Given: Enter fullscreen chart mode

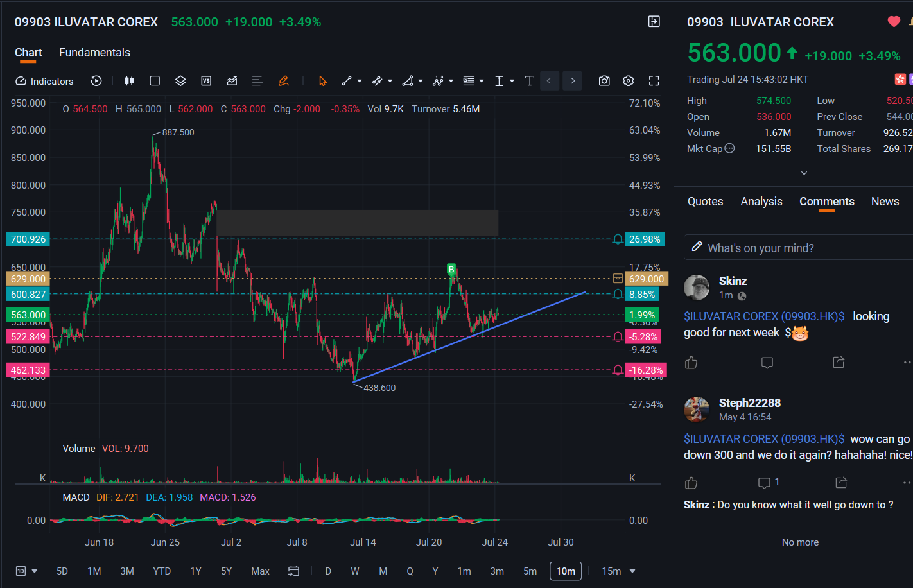Looking at the screenshot, I should 654,81.
